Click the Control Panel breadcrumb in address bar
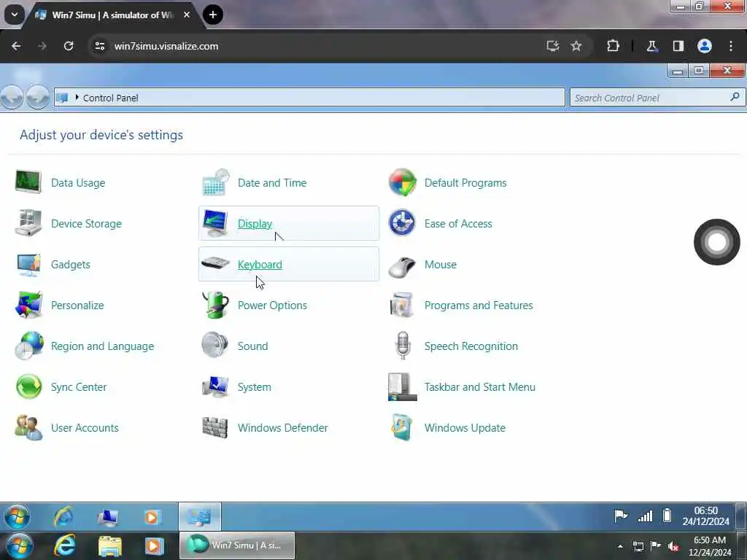Viewport: 747px width, 560px height. [x=111, y=98]
